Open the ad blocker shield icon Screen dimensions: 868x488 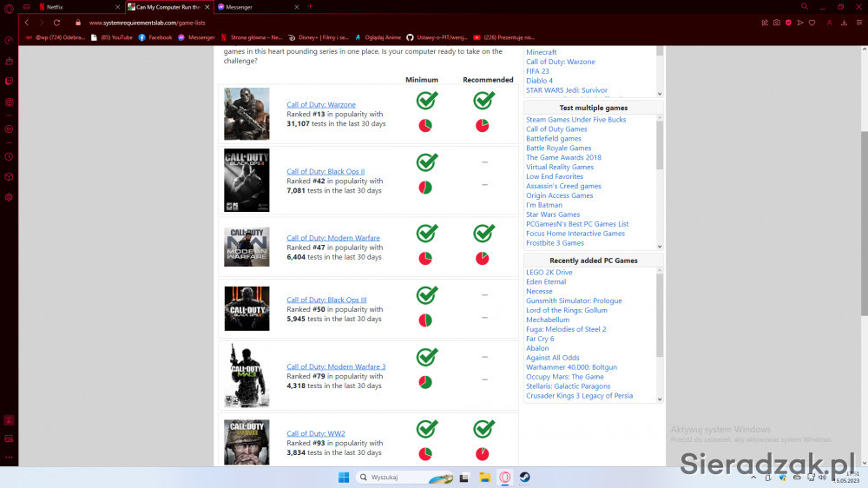(788, 23)
